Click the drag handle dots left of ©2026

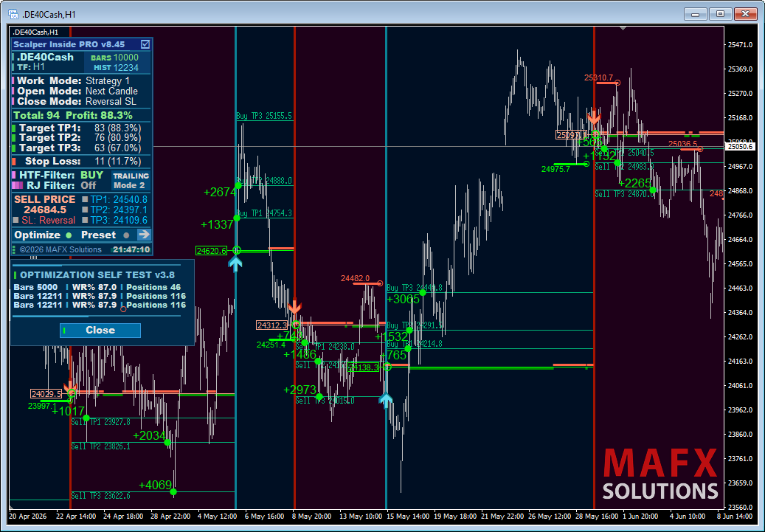14,250
